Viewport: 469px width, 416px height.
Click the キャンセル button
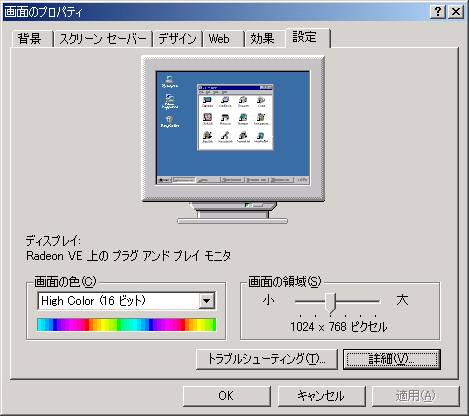(321, 396)
